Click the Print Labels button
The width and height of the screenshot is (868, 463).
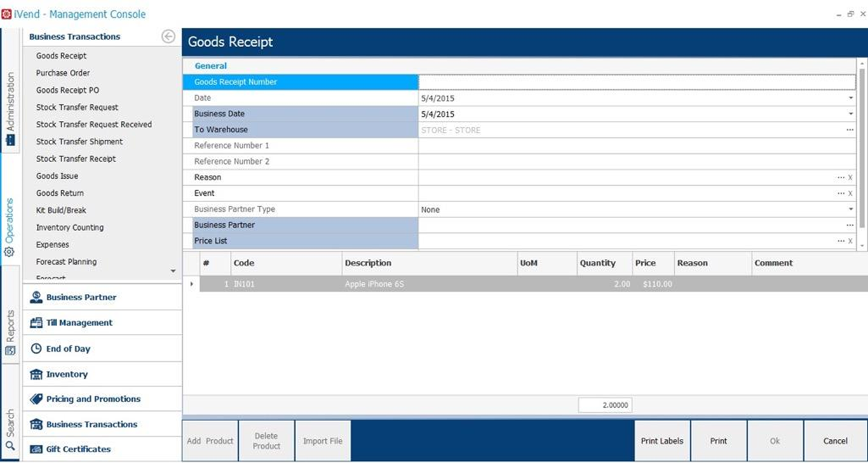[x=662, y=441]
